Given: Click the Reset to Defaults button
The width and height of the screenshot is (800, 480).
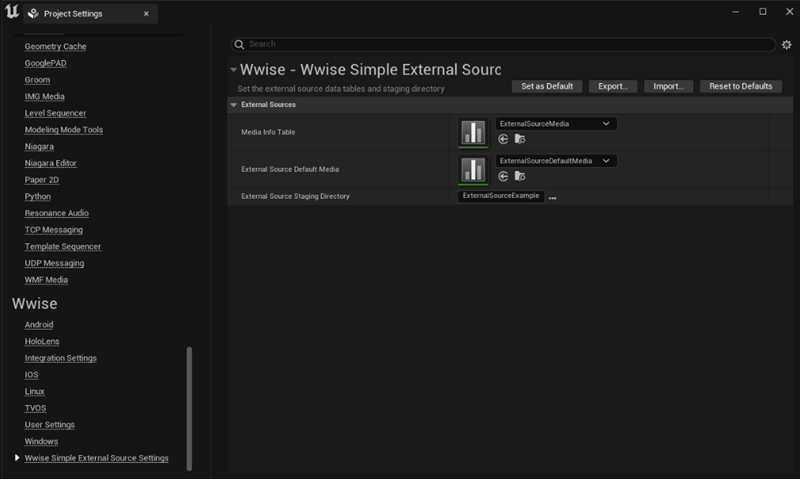Looking at the screenshot, I should pyautogui.click(x=740, y=86).
